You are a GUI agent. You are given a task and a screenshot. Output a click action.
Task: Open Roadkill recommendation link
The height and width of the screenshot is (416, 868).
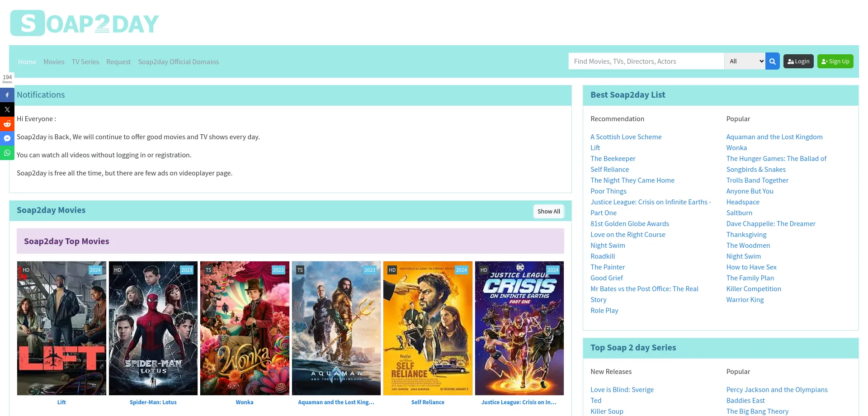[x=603, y=256]
